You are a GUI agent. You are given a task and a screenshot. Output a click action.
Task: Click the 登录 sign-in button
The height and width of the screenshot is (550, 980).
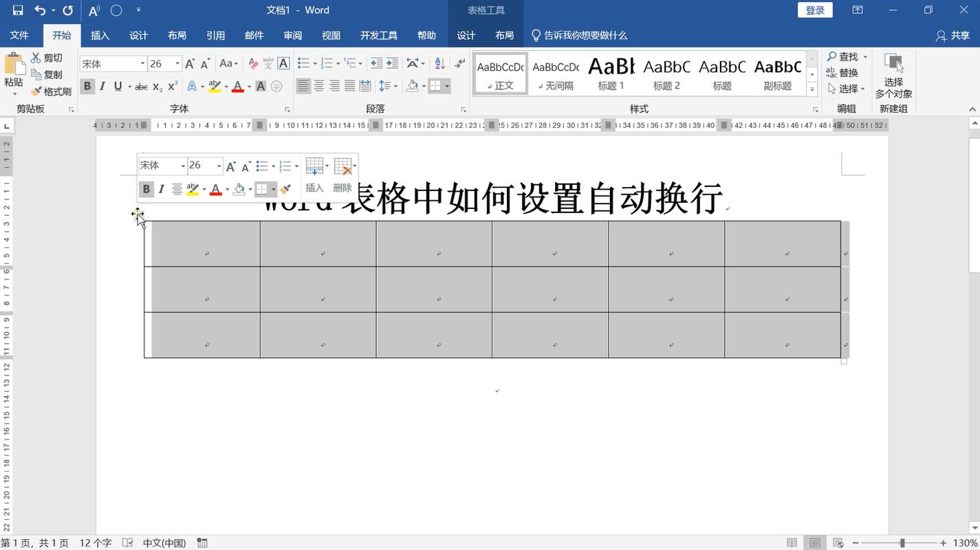click(815, 10)
